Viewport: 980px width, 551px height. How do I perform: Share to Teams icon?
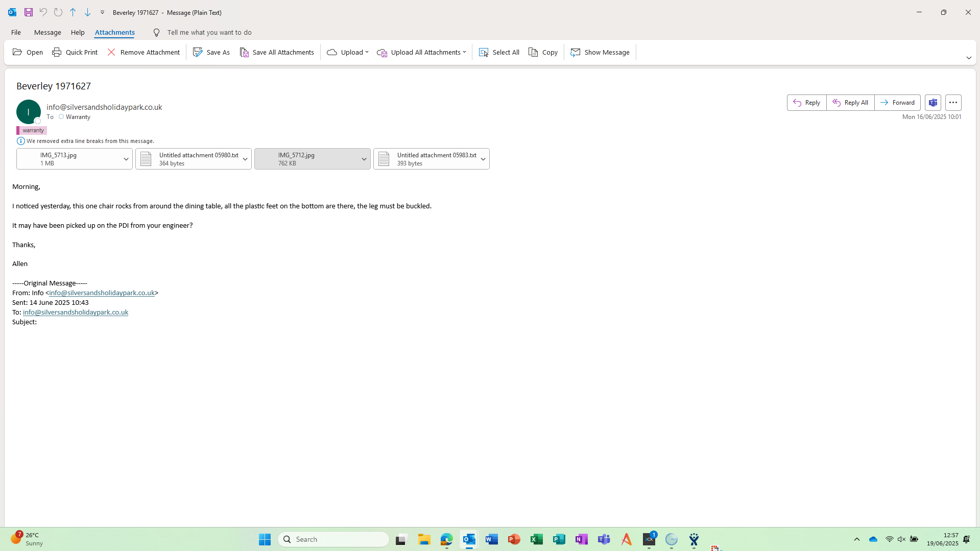point(933,103)
